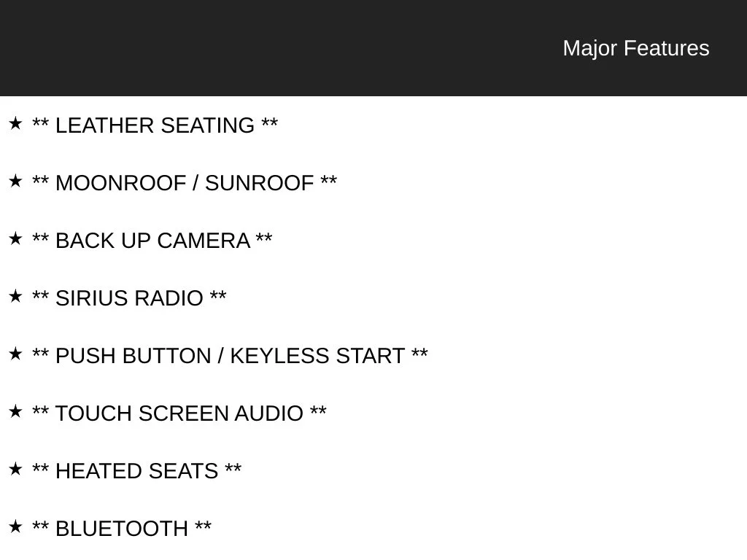Click the word Features in the header
The height and width of the screenshot is (560, 747).
point(667,49)
